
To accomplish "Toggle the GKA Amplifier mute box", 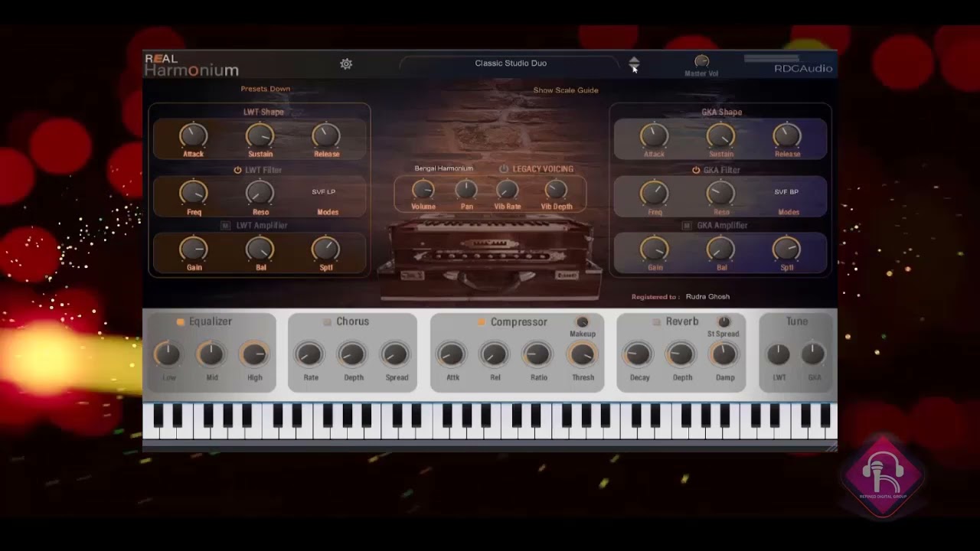I will (687, 226).
